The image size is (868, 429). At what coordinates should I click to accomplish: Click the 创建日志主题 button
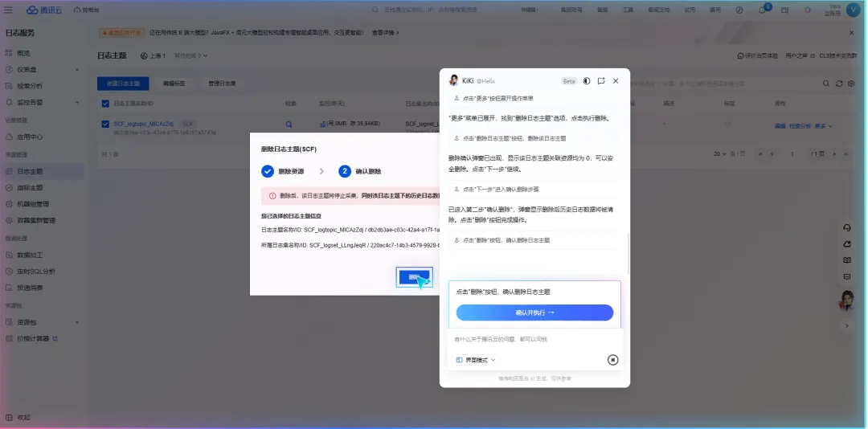(123, 84)
